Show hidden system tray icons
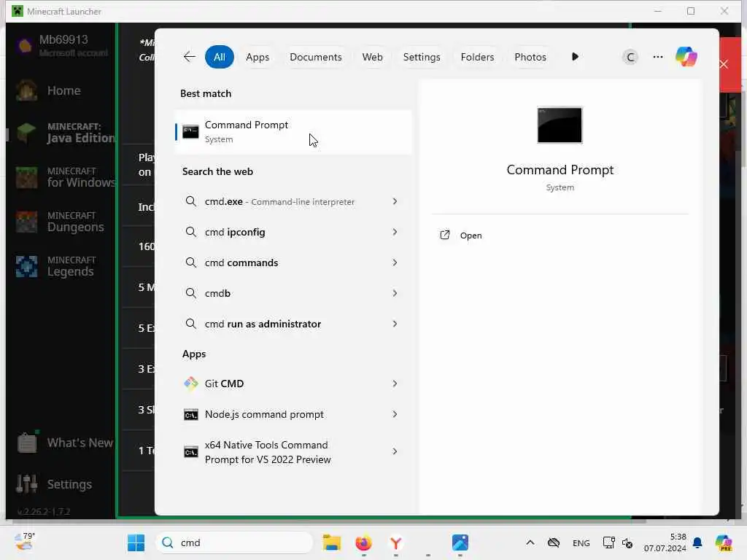The height and width of the screenshot is (560, 747). click(530, 542)
